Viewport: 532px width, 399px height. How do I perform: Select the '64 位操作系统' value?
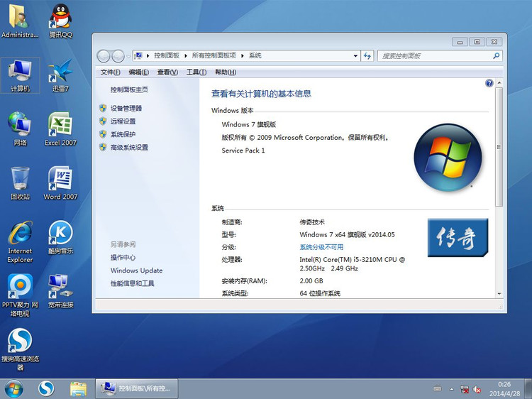click(x=320, y=293)
